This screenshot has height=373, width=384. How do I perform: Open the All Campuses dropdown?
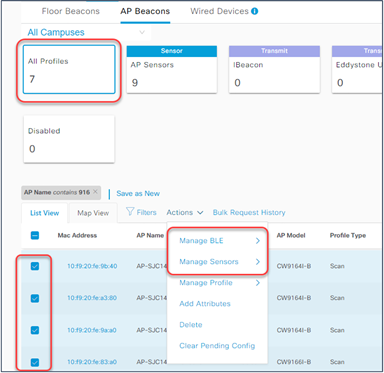pos(87,32)
